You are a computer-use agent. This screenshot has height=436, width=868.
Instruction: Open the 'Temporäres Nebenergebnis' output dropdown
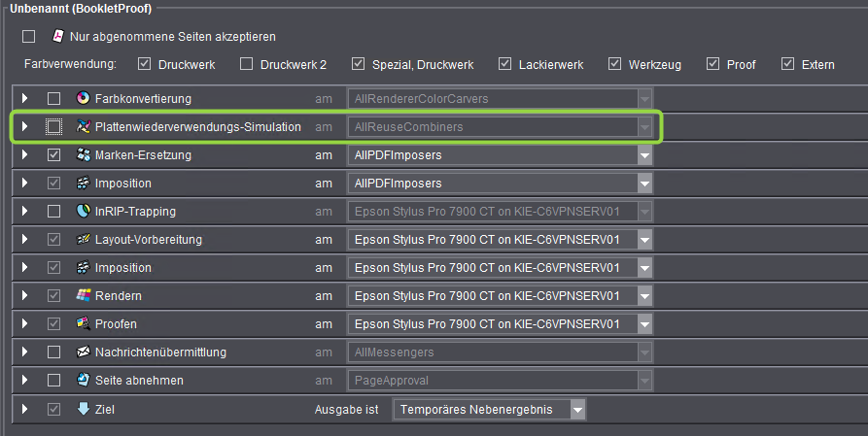click(x=578, y=410)
